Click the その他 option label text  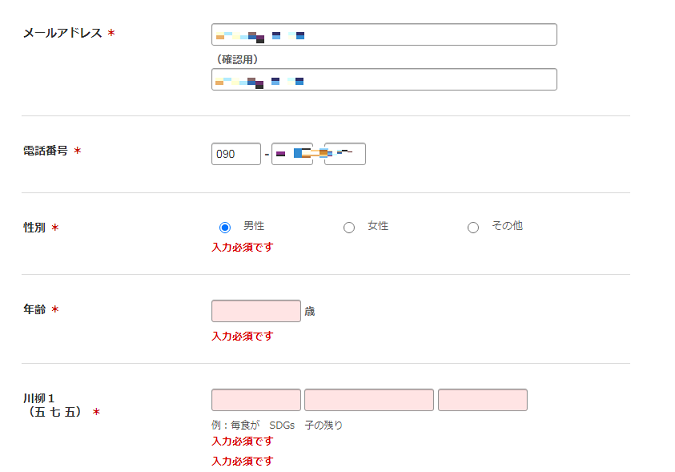(x=506, y=226)
